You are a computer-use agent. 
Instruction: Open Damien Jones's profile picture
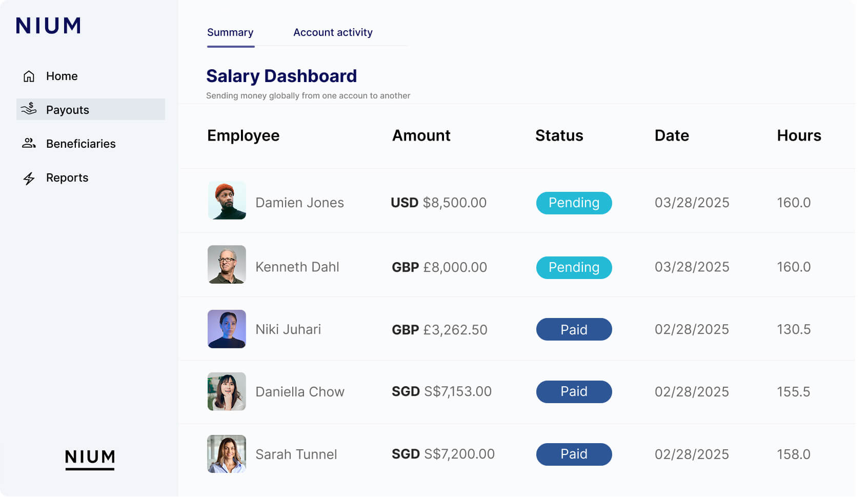(x=227, y=201)
